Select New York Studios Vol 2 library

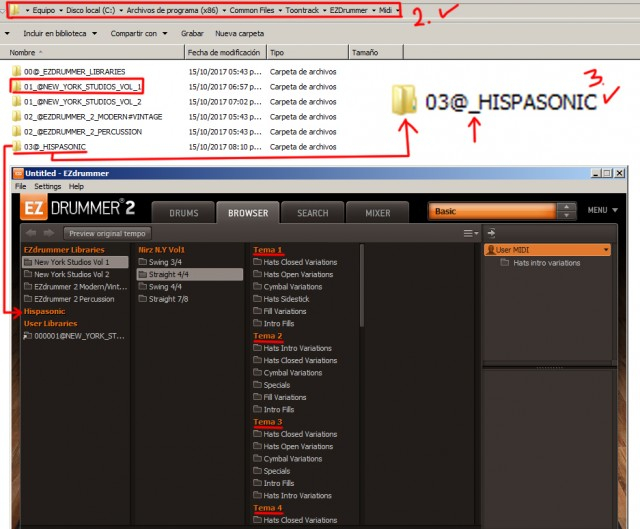74,274
